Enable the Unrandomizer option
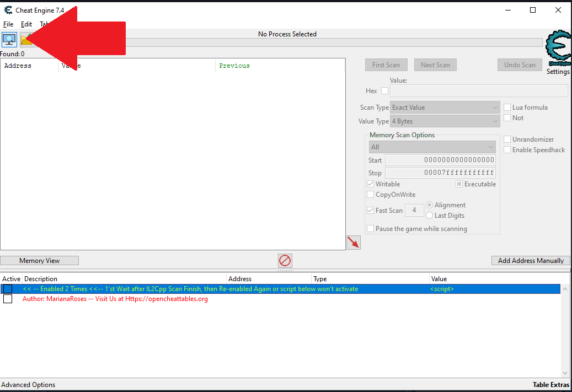 (x=507, y=139)
